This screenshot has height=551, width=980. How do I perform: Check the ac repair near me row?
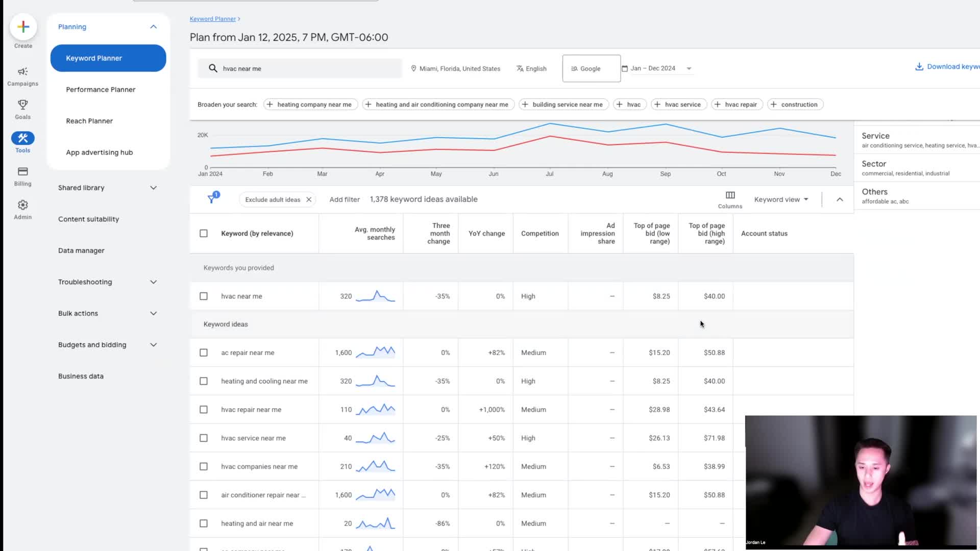coord(204,353)
